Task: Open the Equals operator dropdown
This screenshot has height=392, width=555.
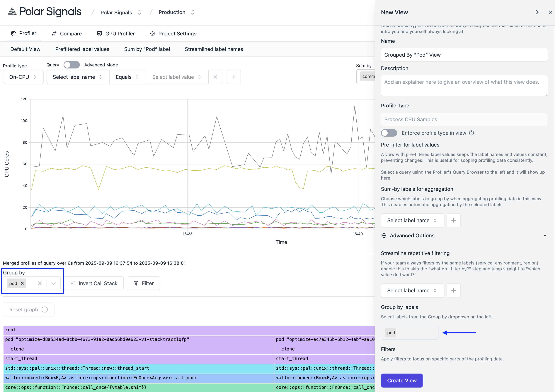Action: (127, 77)
